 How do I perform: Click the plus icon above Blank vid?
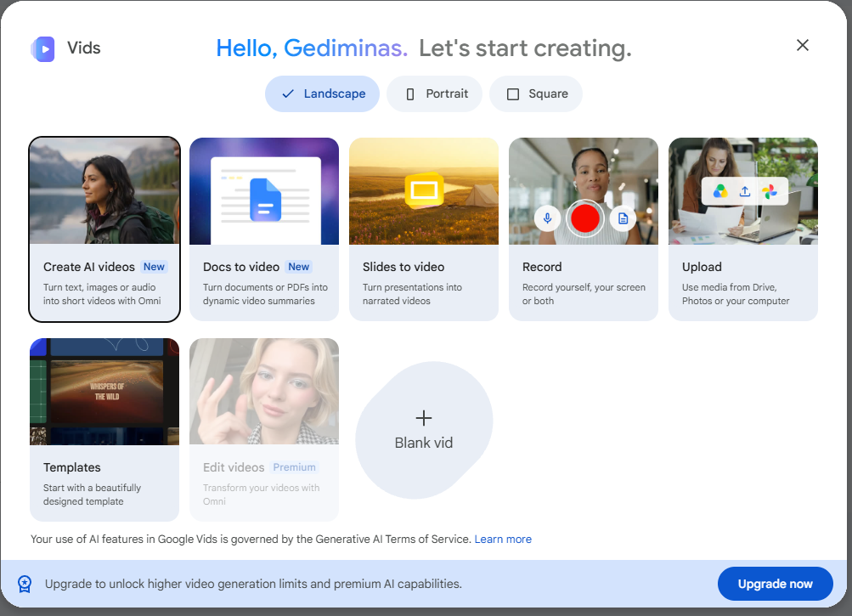click(424, 418)
